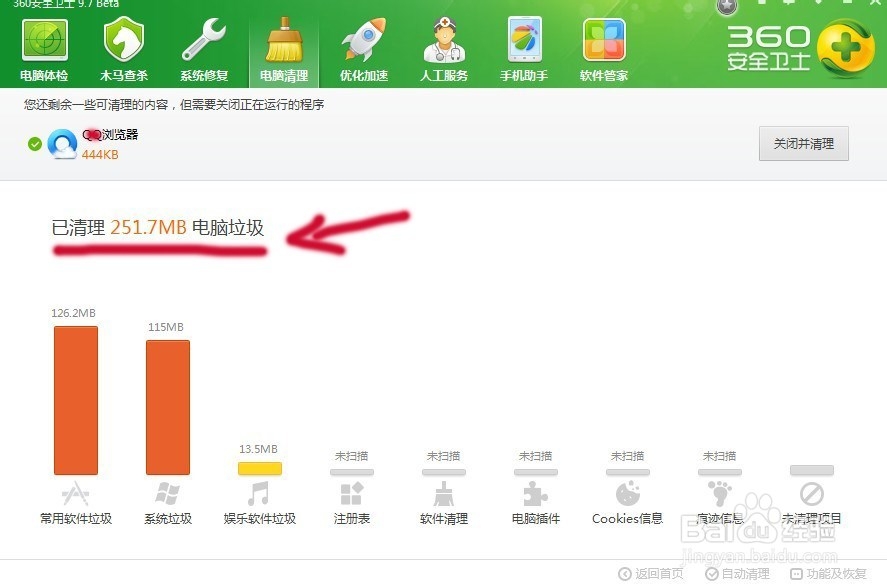Click the 功能及恢复 link
This screenshot has width=887, height=588.
(828, 574)
